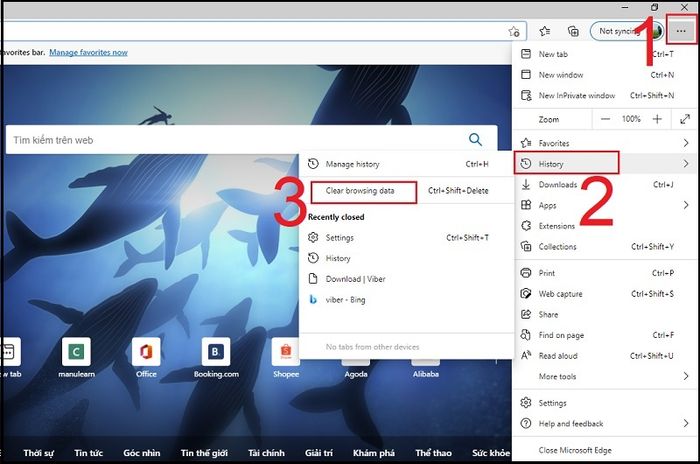The width and height of the screenshot is (700, 464).
Task: Select Clear browsing data
Action: coord(406,191)
